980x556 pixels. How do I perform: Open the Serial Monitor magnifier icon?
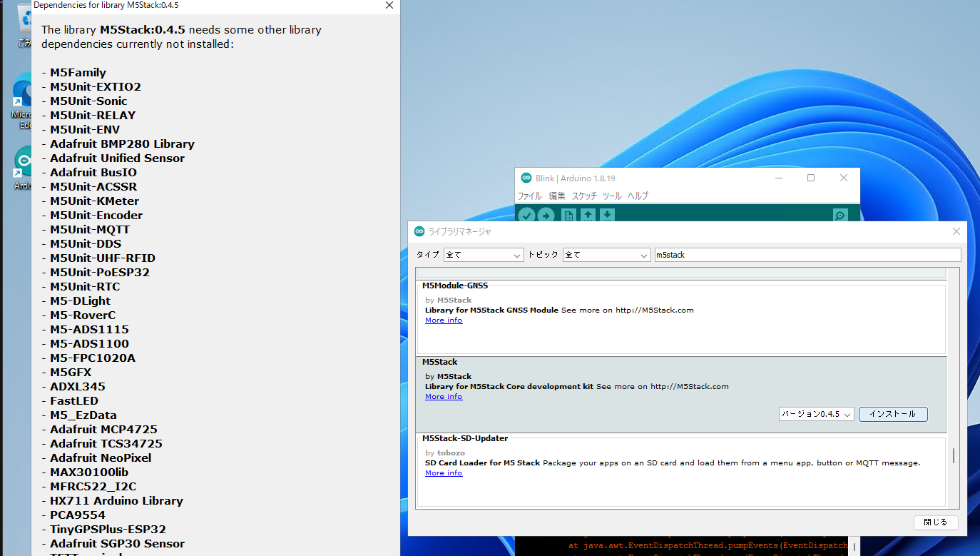point(840,215)
